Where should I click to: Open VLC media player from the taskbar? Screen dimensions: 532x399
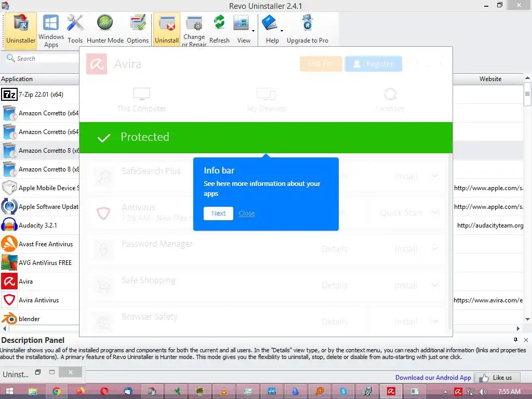click(x=224, y=391)
